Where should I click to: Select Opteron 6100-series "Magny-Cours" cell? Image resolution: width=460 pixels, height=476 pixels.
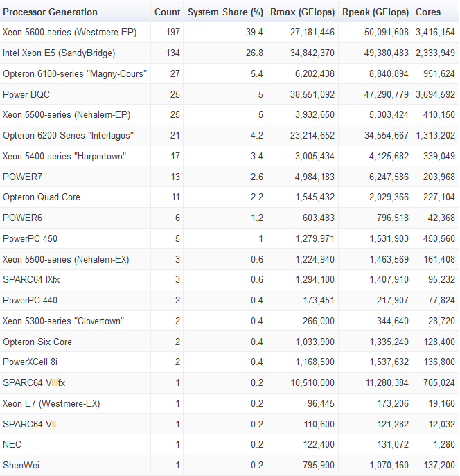pyautogui.click(x=75, y=73)
